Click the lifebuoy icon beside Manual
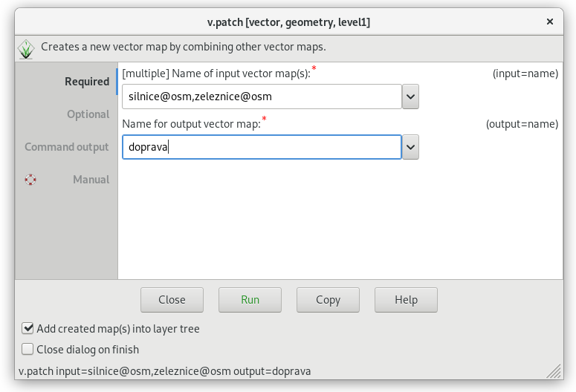 30,180
